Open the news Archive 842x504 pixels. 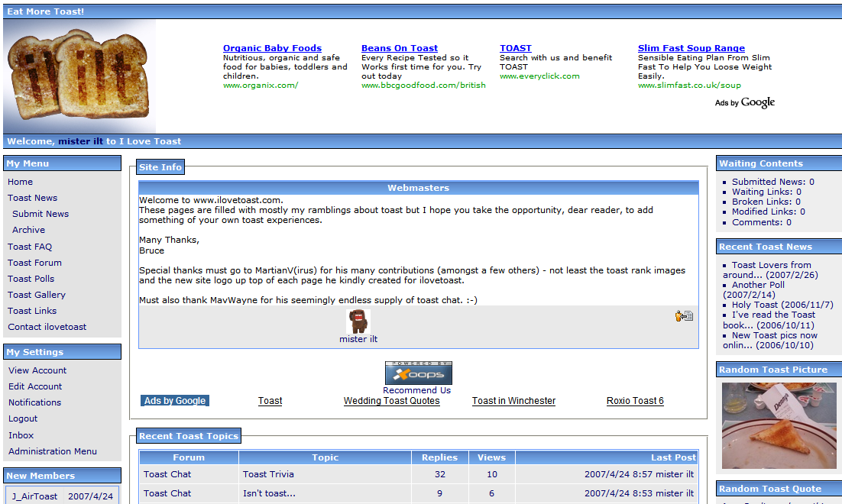tap(28, 230)
